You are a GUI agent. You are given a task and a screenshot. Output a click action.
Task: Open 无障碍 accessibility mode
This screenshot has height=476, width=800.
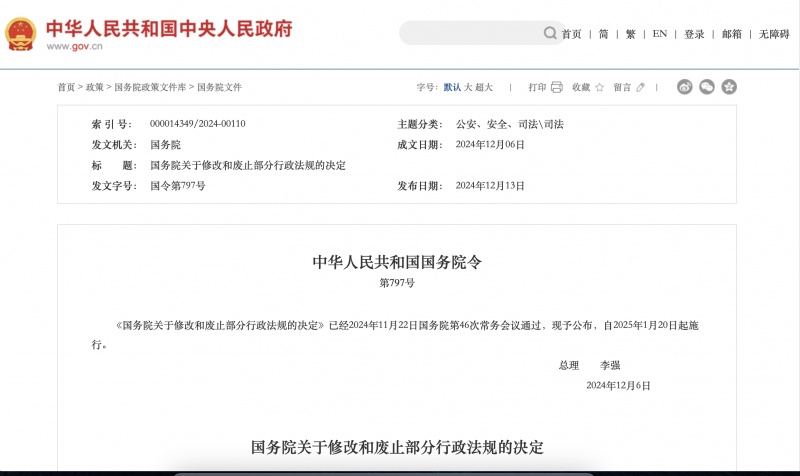(773, 34)
